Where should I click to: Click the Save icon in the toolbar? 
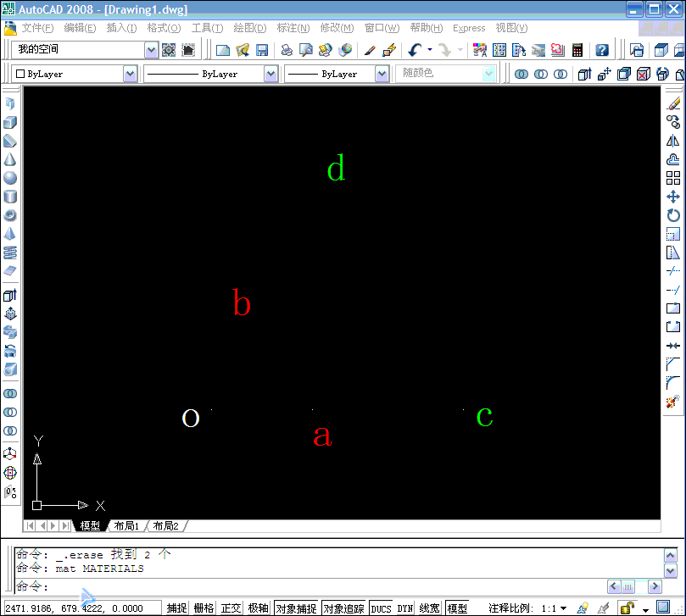[x=262, y=50]
